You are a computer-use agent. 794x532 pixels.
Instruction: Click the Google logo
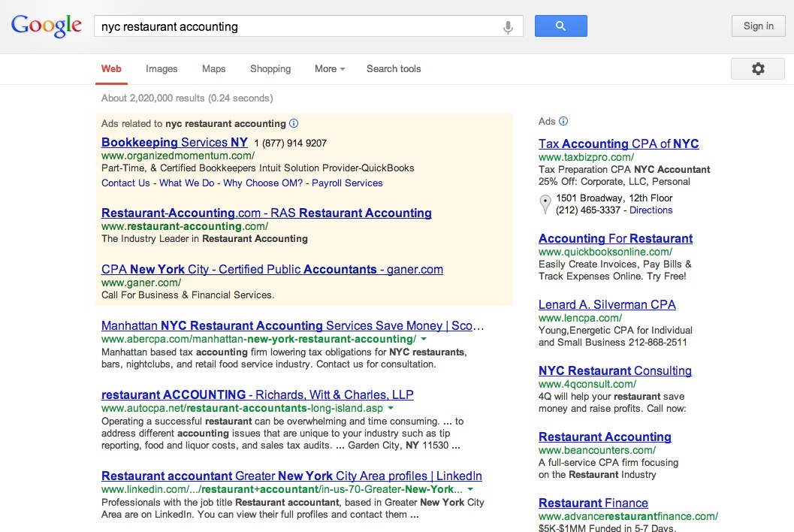coord(46,26)
